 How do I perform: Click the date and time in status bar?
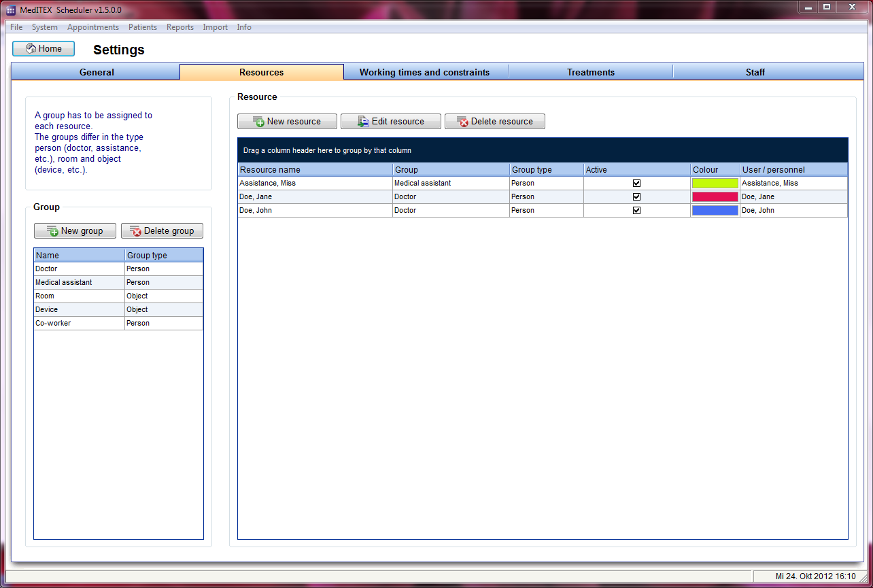816,576
